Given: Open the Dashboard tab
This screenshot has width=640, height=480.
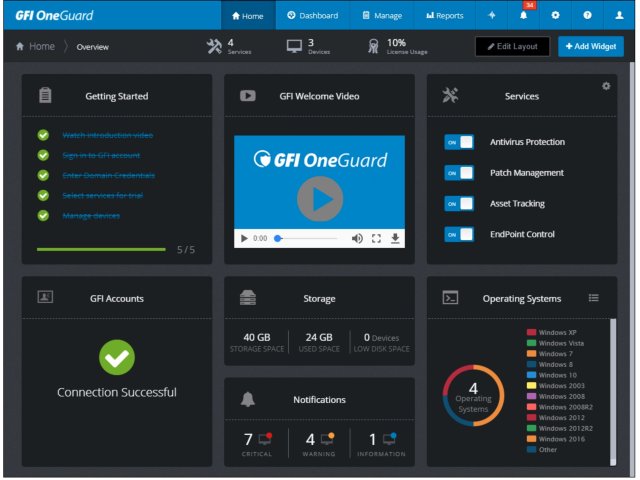Looking at the screenshot, I should pos(313,16).
